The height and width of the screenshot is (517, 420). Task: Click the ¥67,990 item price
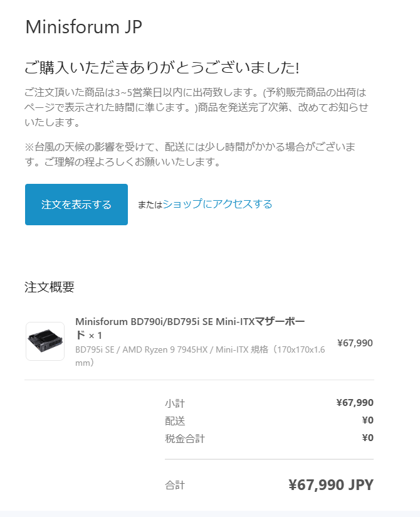[x=355, y=343]
